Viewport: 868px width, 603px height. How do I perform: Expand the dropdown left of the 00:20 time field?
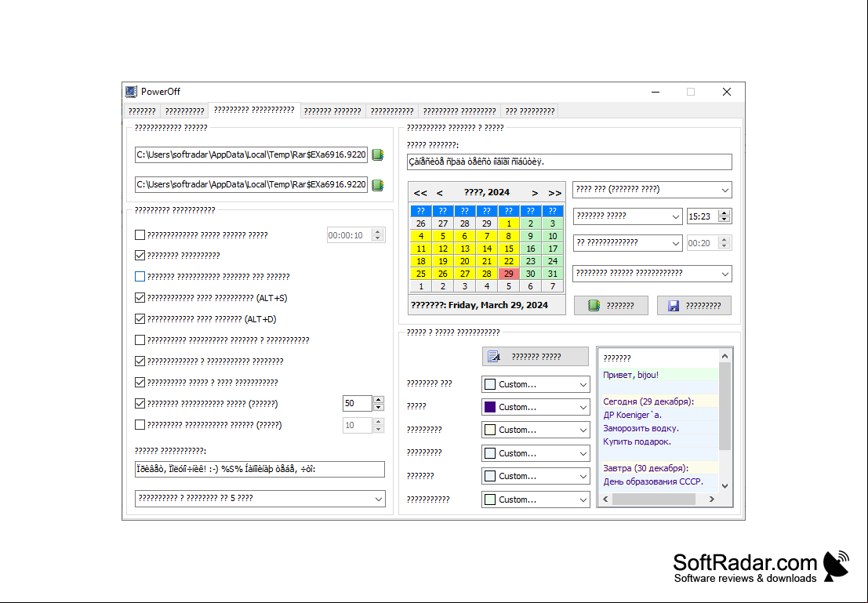coord(627,242)
